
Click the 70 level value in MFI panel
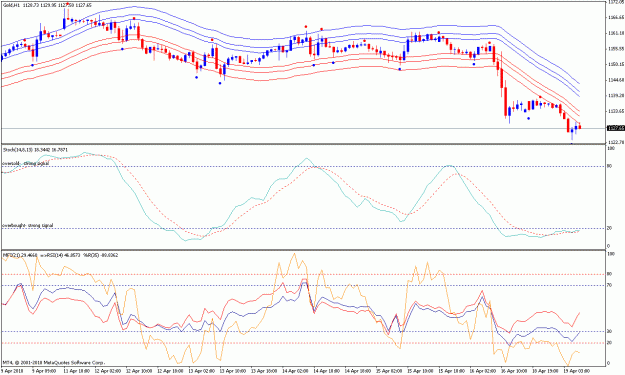(x=609, y=285)
